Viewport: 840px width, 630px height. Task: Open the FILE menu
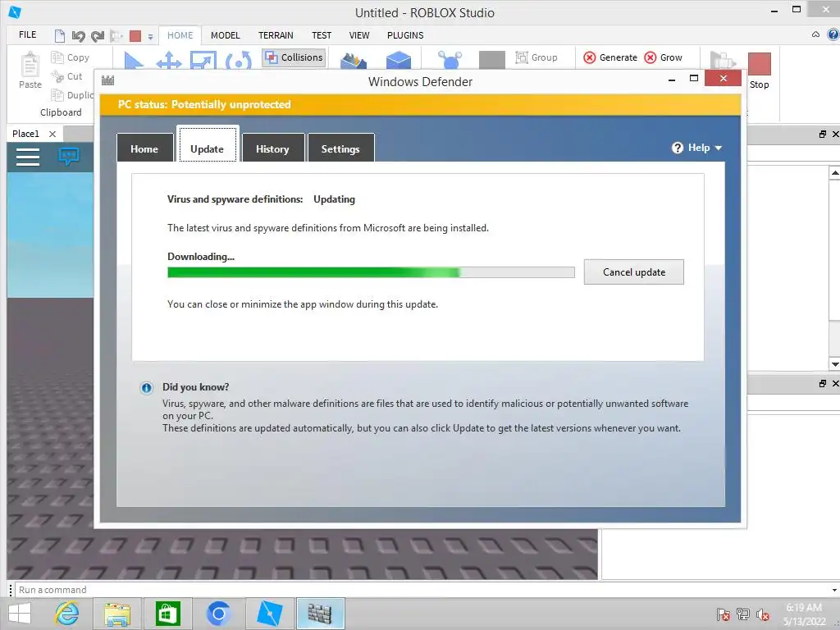(x=27, y=34)
